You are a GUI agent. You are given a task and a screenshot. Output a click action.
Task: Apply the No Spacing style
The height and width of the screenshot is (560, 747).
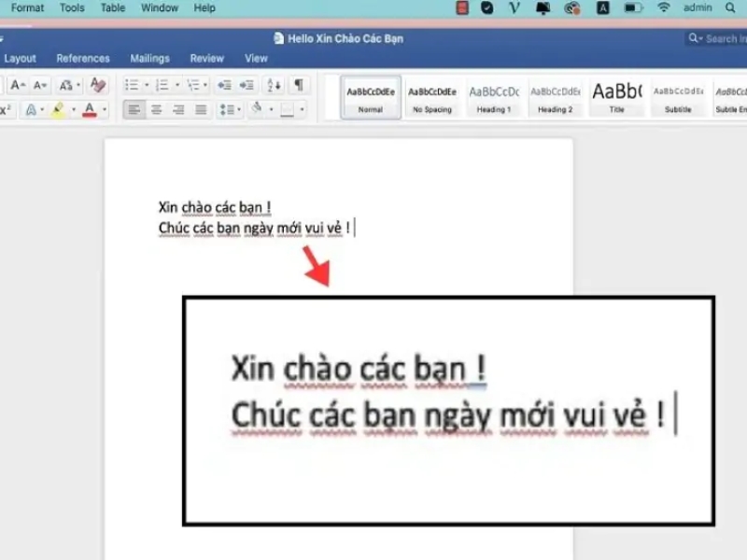tap(432, 97)
